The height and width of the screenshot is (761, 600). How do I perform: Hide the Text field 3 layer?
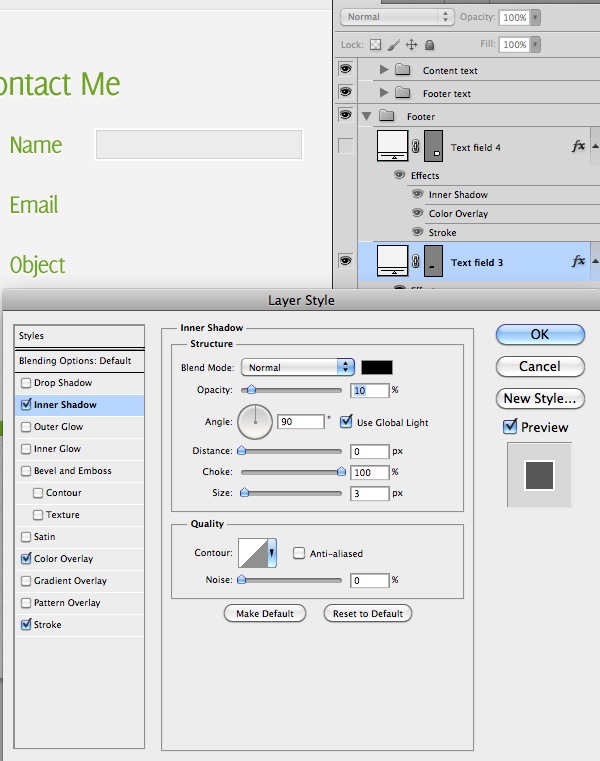pyautogui.click(x=345, y=261)
